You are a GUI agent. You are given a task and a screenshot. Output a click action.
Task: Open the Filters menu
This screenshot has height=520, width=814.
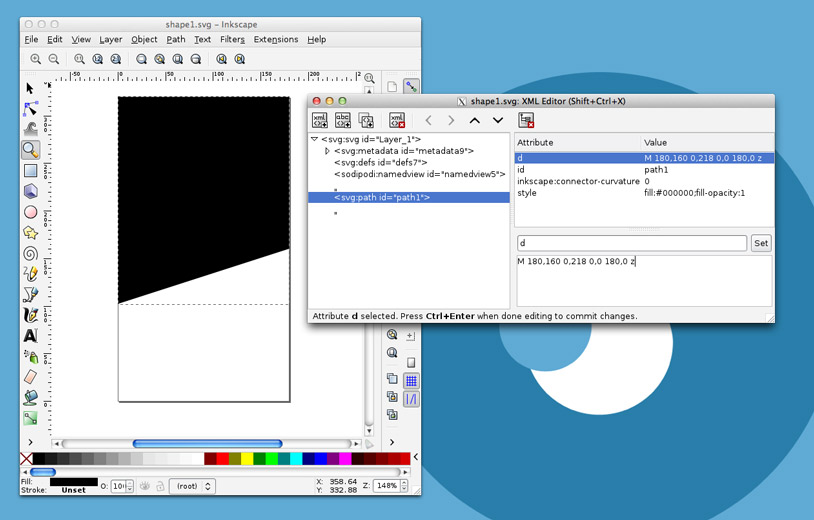tap(232, 39)
